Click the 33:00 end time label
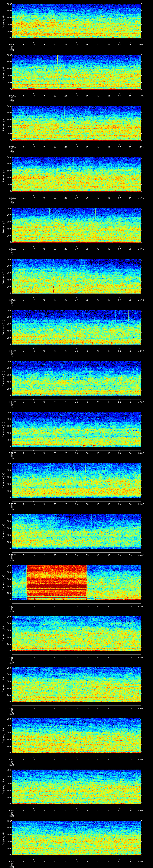Screen dimensions: 153x868 coord(141,197)
